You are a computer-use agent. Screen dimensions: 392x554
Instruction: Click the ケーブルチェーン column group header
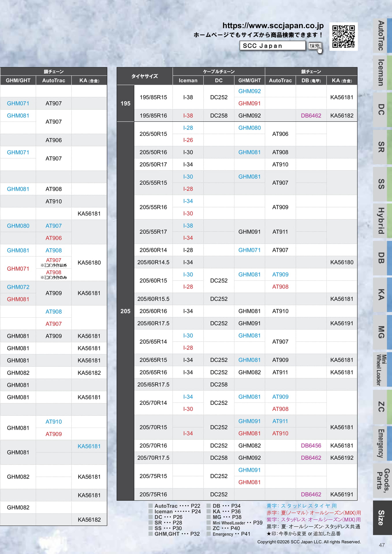219,72
